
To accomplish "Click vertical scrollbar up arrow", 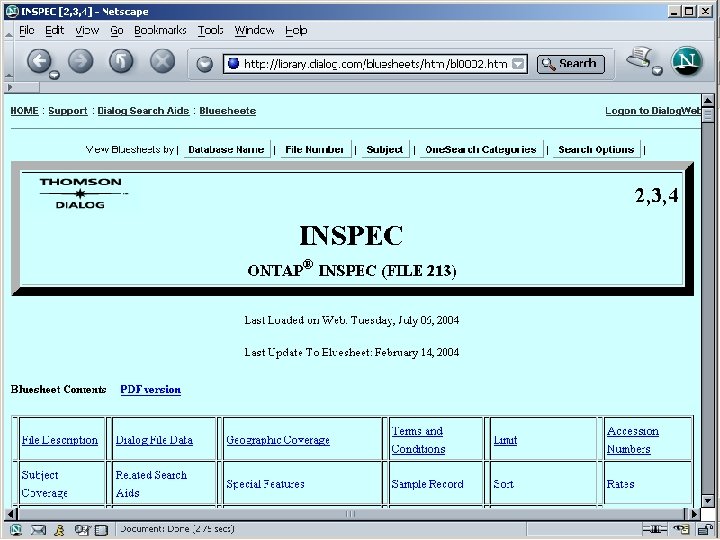I will [707, 101].
